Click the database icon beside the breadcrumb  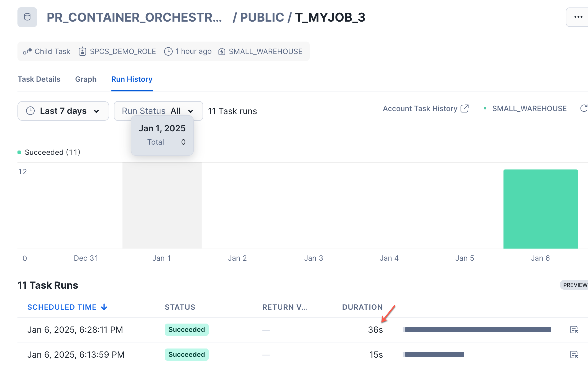point(27,17)
